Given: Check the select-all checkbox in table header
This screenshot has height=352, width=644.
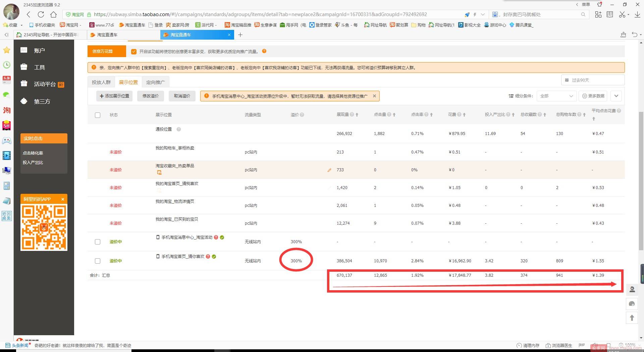Looking at the screenshot, I should coord(98,115).
